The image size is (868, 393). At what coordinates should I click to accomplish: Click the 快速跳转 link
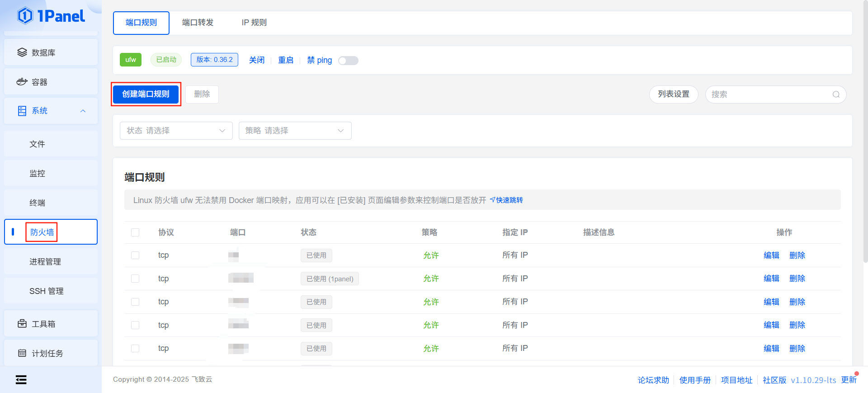[509, 200]
